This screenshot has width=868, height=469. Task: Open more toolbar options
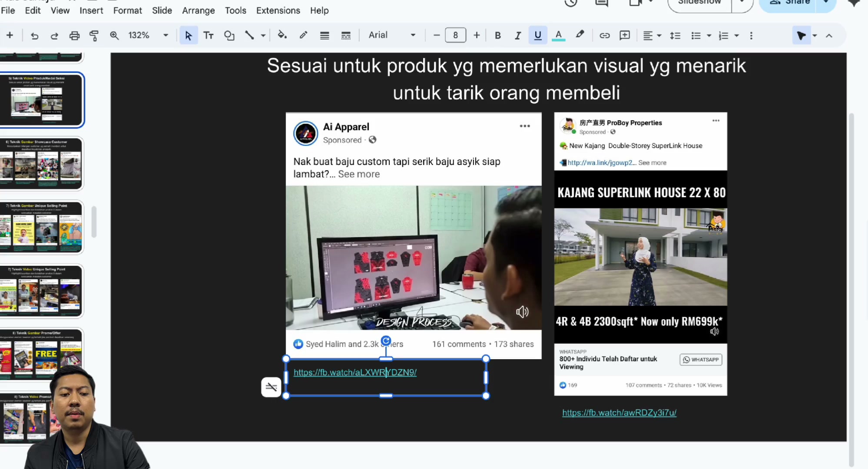[x=751, y=36]
